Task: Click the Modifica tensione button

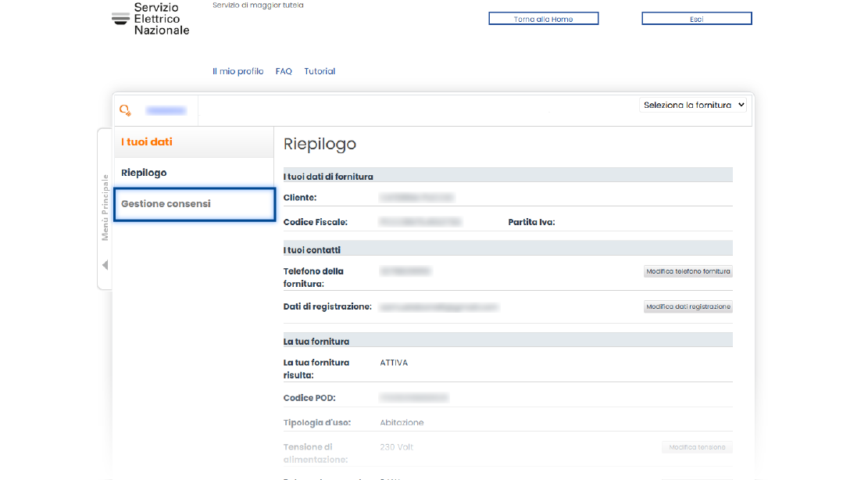Action: click(697, 447)
